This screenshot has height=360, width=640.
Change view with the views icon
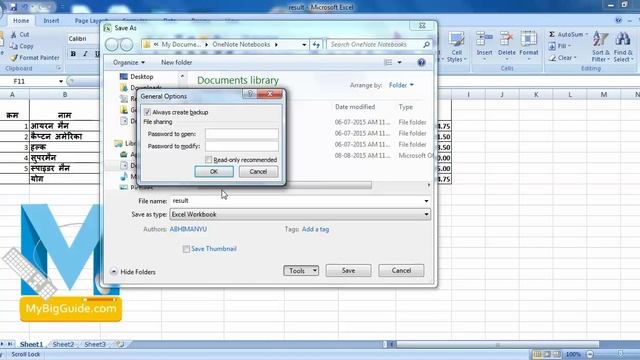(x=388, y=62)
